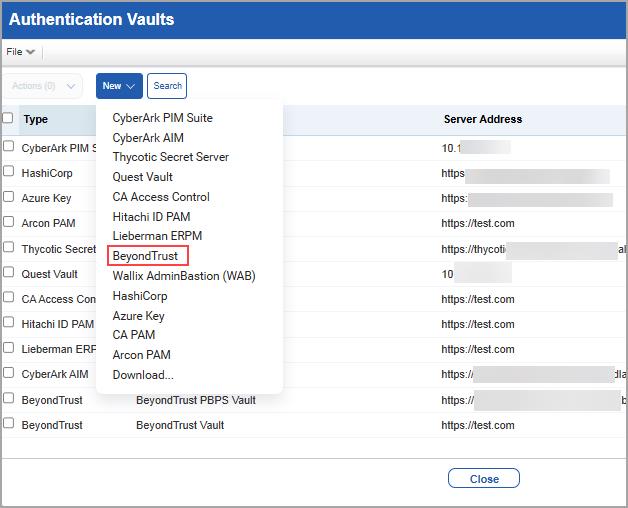
Task: Select Thycotic Secret Server menu option
Action: pyautogui.click(x=171, y=157)
